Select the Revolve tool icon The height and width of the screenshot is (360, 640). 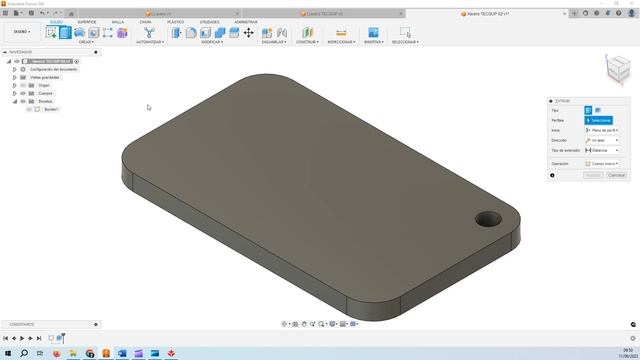(80, 33)
